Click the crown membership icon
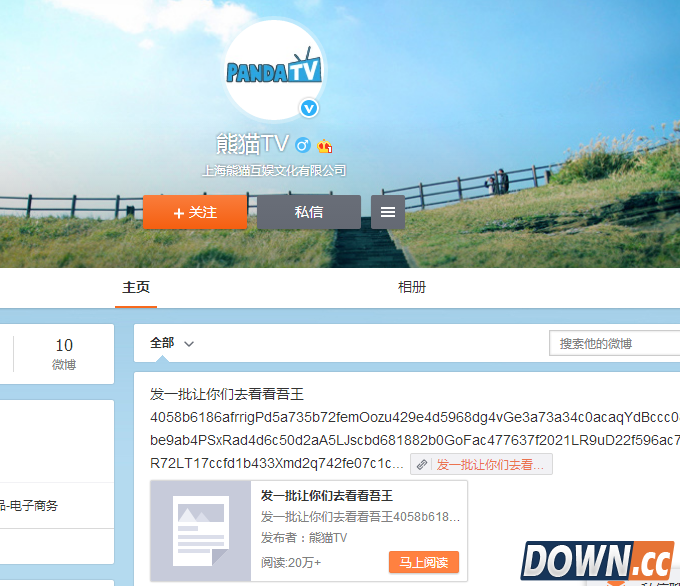Image resolution: width=680 pixels, height=586 pixels. click(x=324, y=146)
